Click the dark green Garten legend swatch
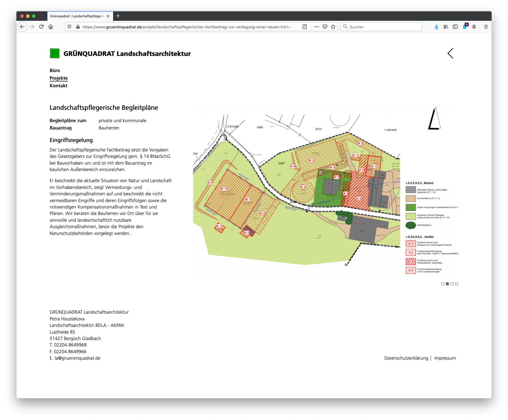Viewport: 508px width, 420px height. (411, 207)
